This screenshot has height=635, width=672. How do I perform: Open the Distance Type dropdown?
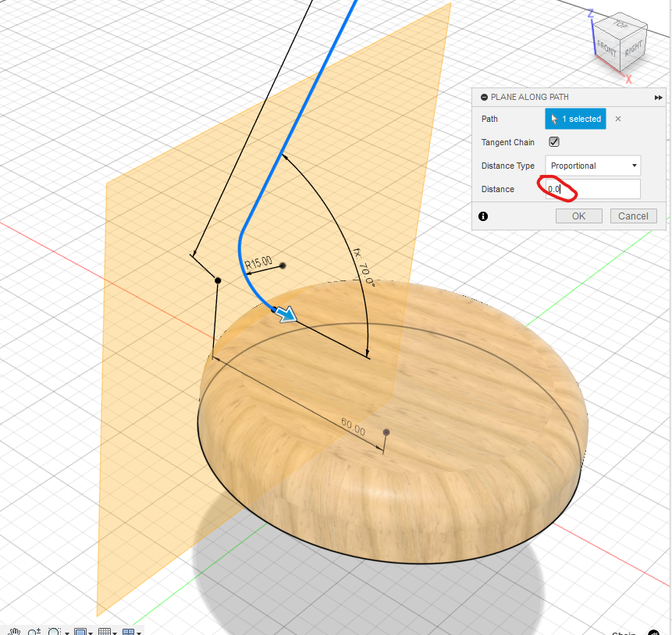tap(592, 166)
